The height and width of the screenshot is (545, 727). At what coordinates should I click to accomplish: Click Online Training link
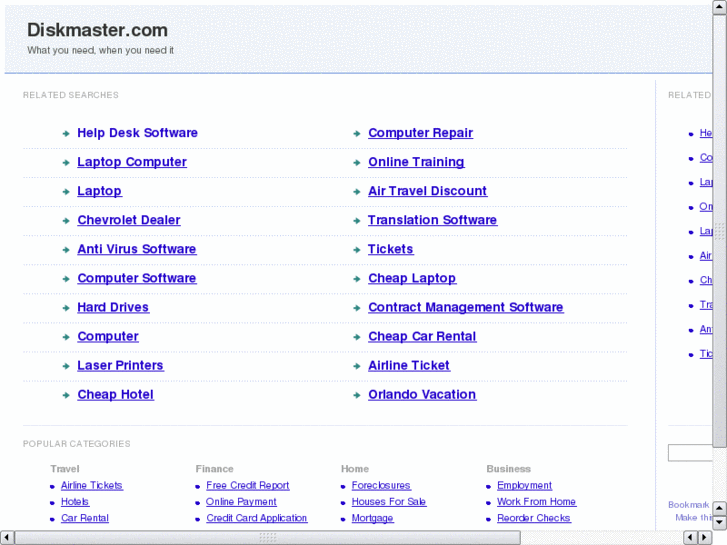click(416, 162)
